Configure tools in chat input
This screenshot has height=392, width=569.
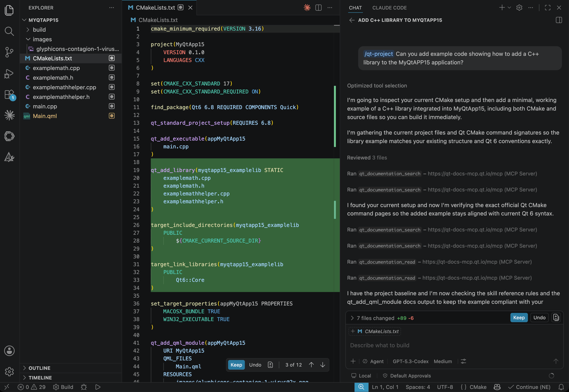(463, 361)
